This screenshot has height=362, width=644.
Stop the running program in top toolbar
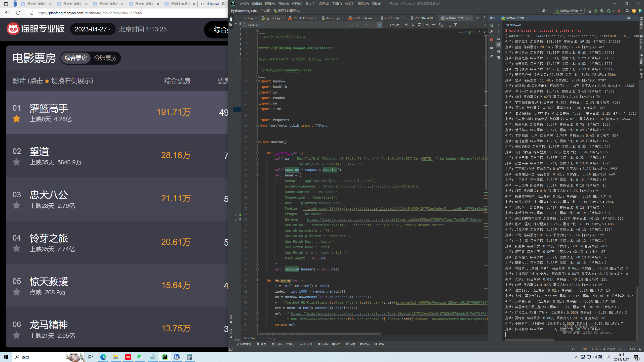coord(619,11)
